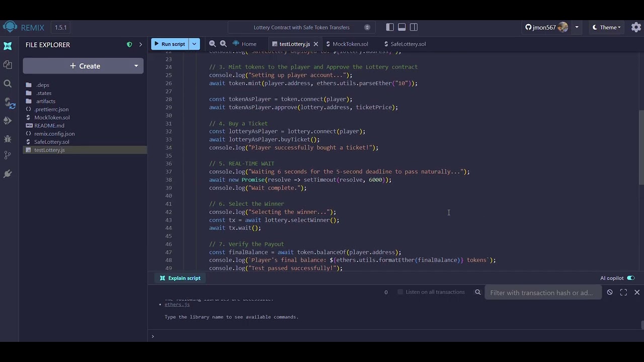This screenshot has height=362, width=644.
Task: Open the Search in files sidebar icon
Action: click(8, 83)
